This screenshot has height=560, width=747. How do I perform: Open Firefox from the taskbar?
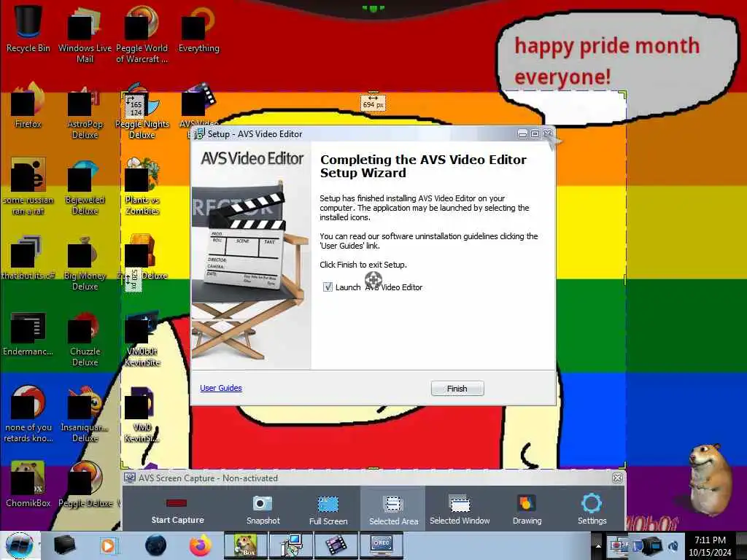200,545
